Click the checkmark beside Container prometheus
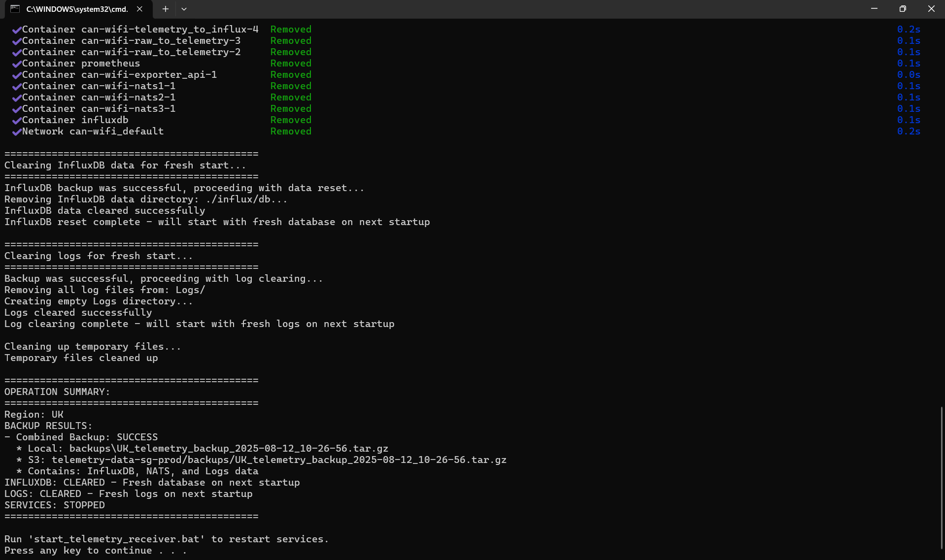The image size is (945, 560). pyautogui.click(x=17, y=64)
